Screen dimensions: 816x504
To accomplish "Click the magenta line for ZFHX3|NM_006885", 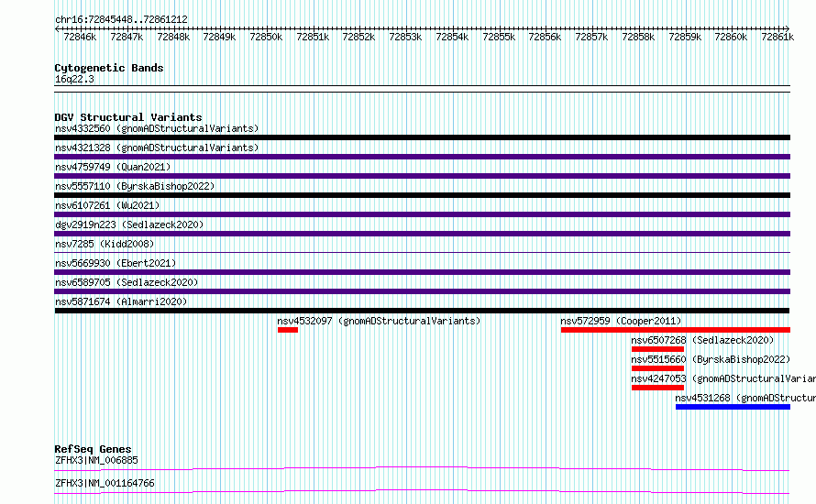I will 422,469.
